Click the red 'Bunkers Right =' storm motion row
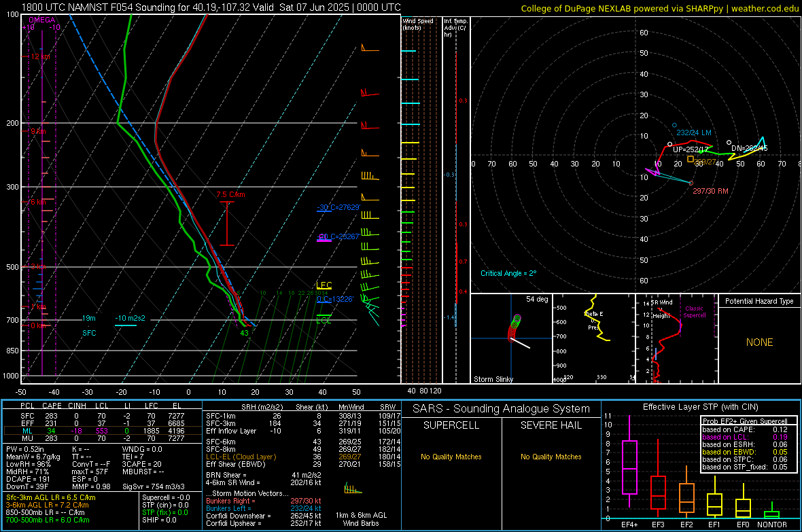The width and height of the screenshot is (802, 532). (264, 501)
